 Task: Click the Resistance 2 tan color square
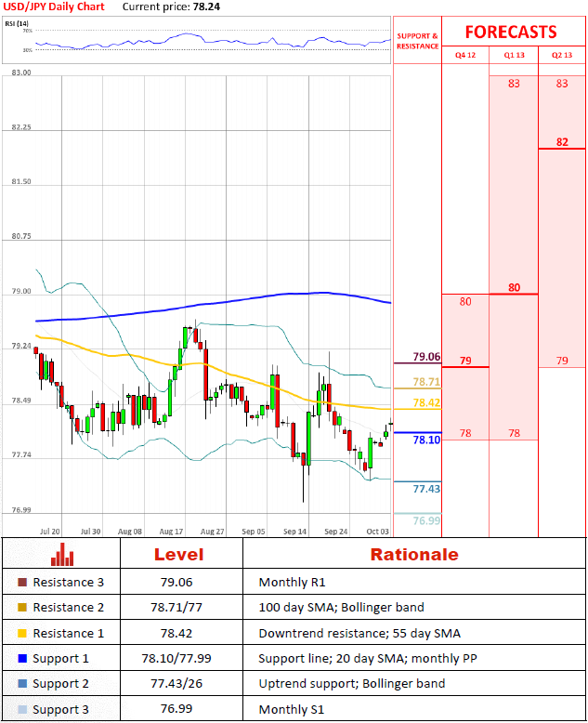click(x=22, y=608)
